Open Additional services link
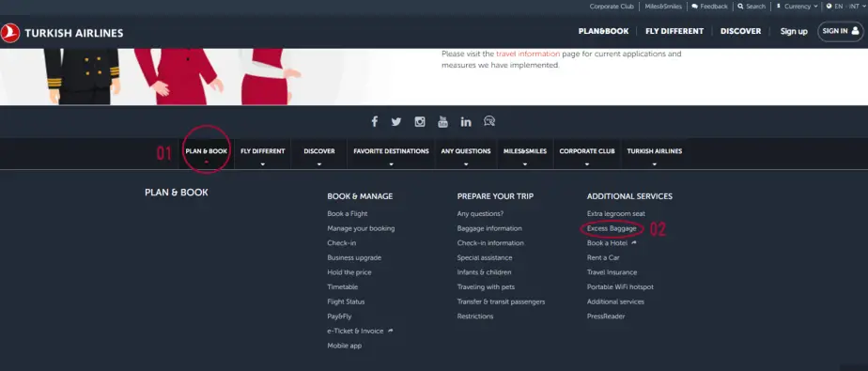 coord(615,301)
